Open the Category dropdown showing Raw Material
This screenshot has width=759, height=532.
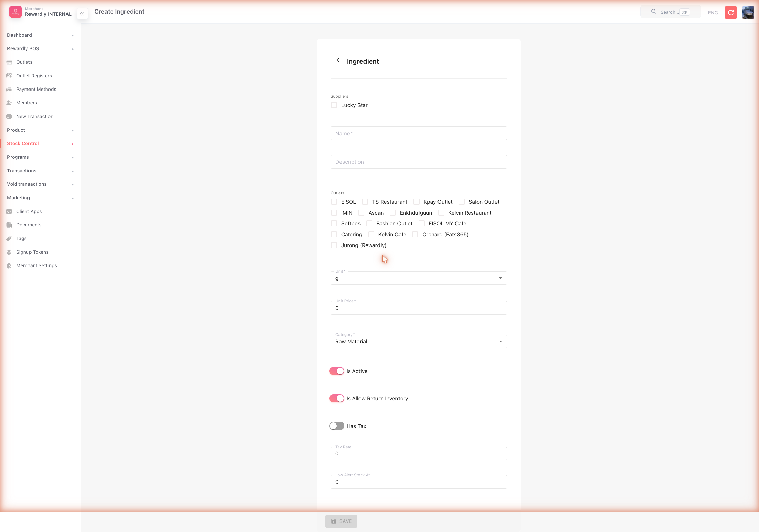(419, 341)
